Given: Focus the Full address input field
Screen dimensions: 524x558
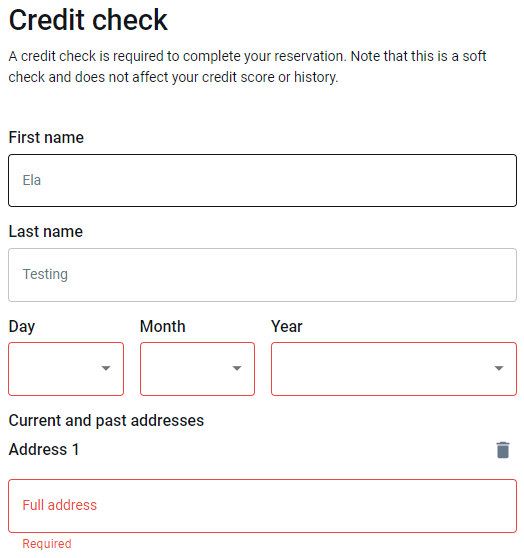Looking at the screenshot, I should (262, 506).
